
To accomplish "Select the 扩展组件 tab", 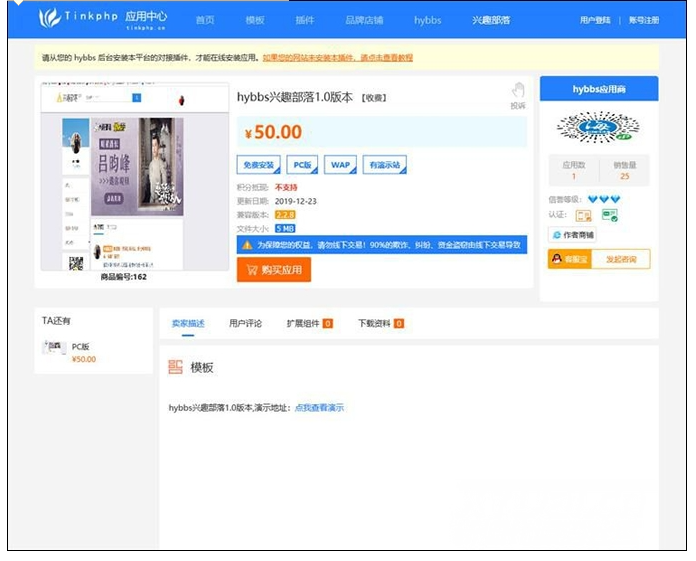I will (309, 324).
